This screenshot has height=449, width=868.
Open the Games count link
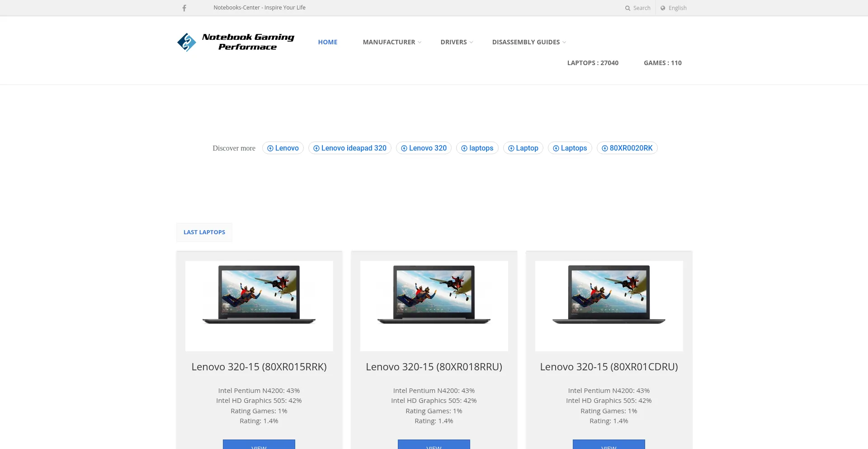[662, 63]
